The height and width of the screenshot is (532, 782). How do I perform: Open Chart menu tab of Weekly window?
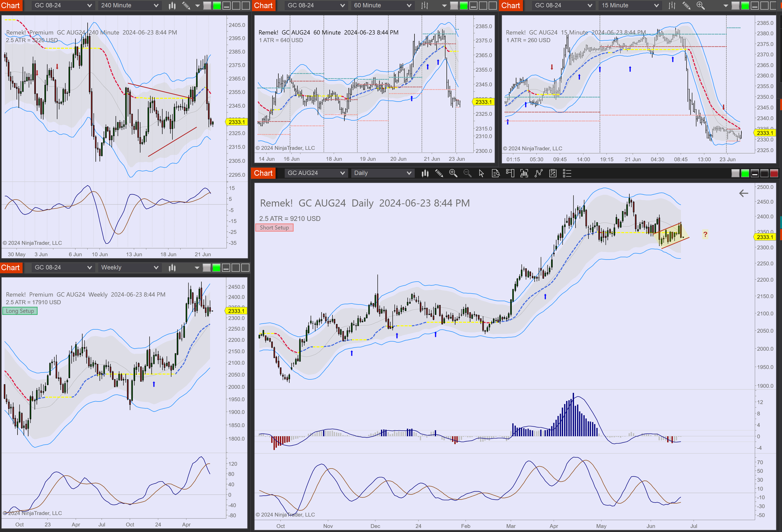tap(11, 267)
